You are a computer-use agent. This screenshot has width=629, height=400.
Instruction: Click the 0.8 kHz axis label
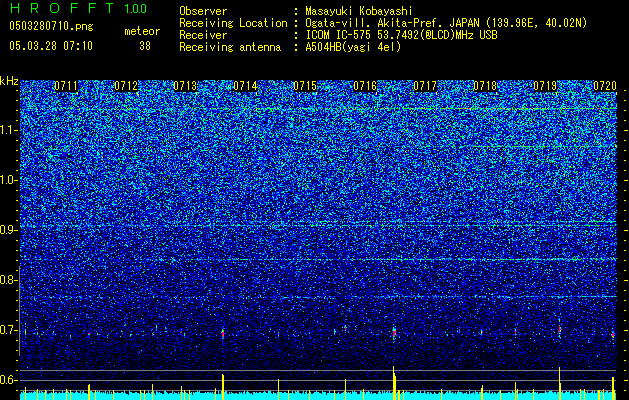click(x=9, y=280)
